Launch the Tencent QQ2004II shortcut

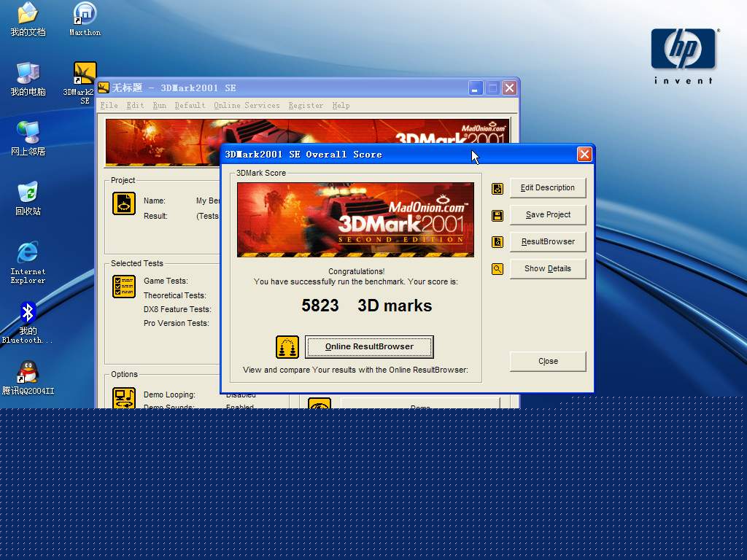point(28,378)
